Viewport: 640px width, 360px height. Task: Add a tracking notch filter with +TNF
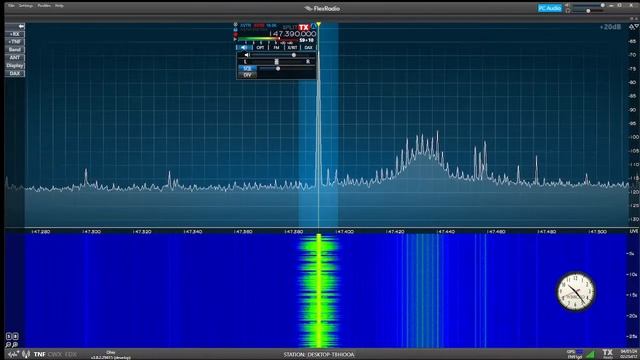point(15,42)
